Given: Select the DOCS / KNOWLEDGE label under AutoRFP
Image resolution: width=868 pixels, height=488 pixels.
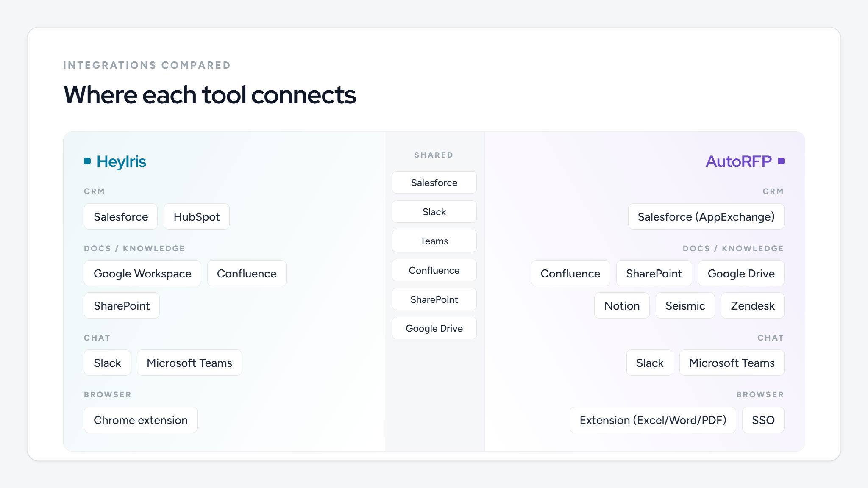Looking at the screenshot, I should pos(733,249).
